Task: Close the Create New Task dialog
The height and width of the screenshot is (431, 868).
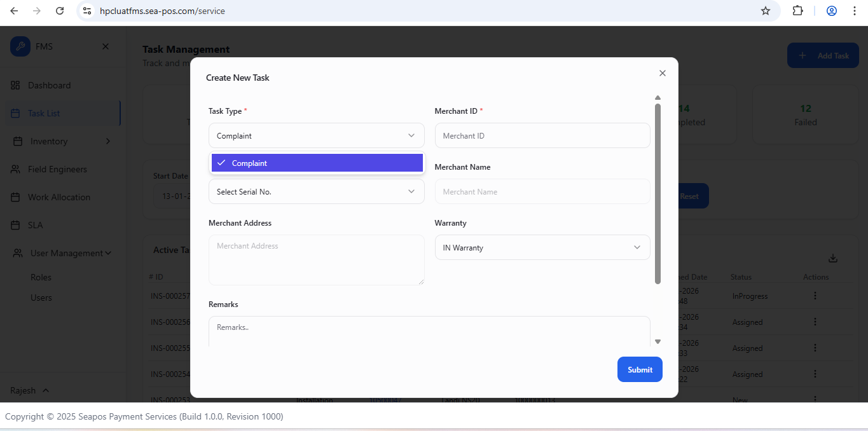Action: click(662, 73)
